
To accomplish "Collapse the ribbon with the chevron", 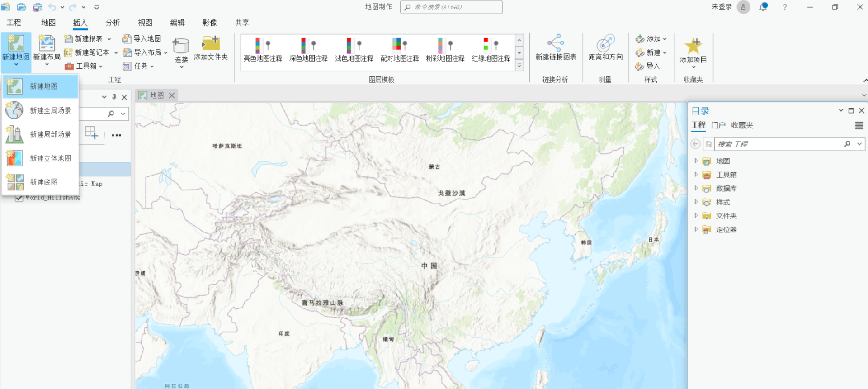I will [865, 81].
